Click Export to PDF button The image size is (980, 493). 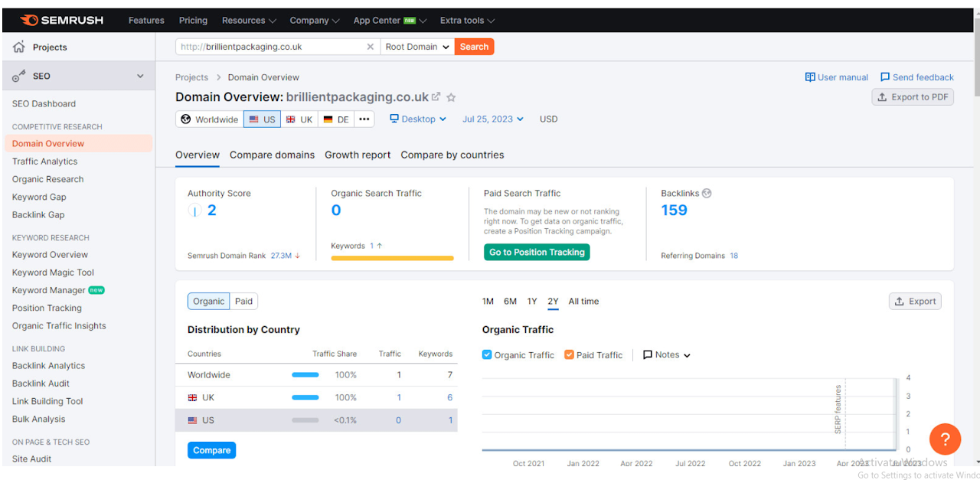[x=913, y=97]
